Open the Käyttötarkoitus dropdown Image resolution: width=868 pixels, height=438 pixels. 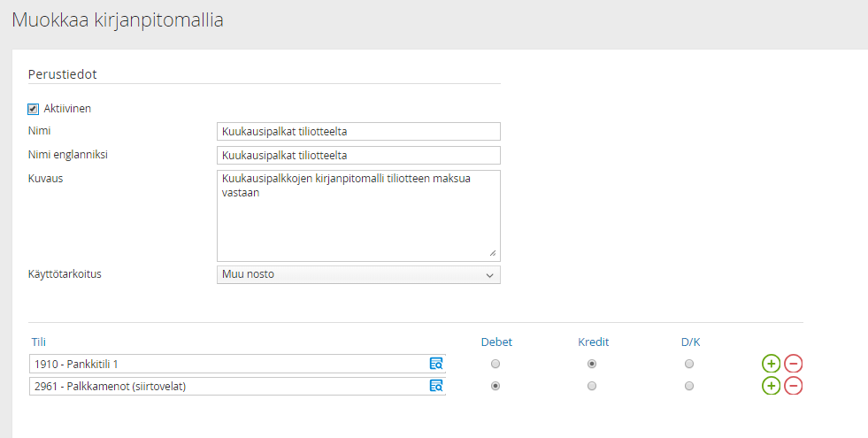pyautogui.click(x=358, y=274)
